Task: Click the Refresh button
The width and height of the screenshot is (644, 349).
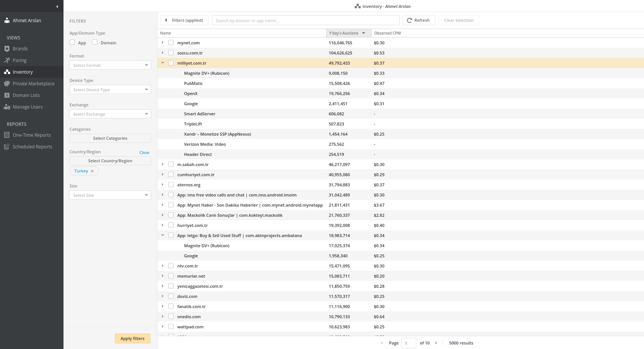Action: [419, 20]
